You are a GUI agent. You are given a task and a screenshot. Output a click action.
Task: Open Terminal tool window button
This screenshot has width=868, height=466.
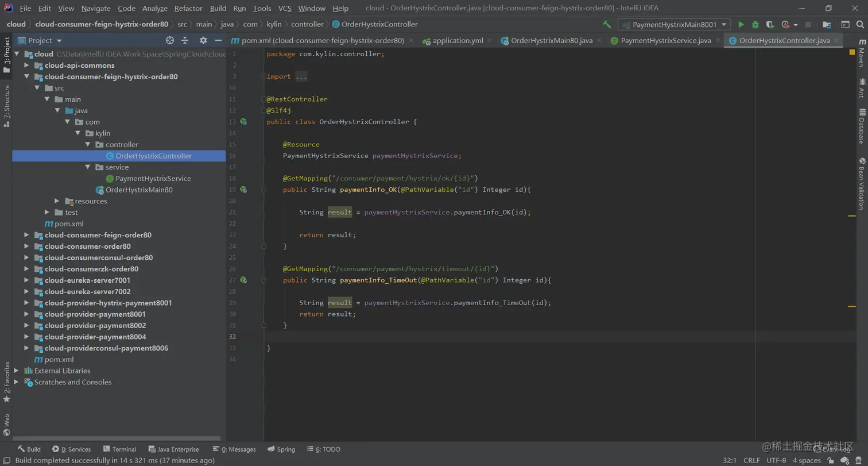(119, 449)
